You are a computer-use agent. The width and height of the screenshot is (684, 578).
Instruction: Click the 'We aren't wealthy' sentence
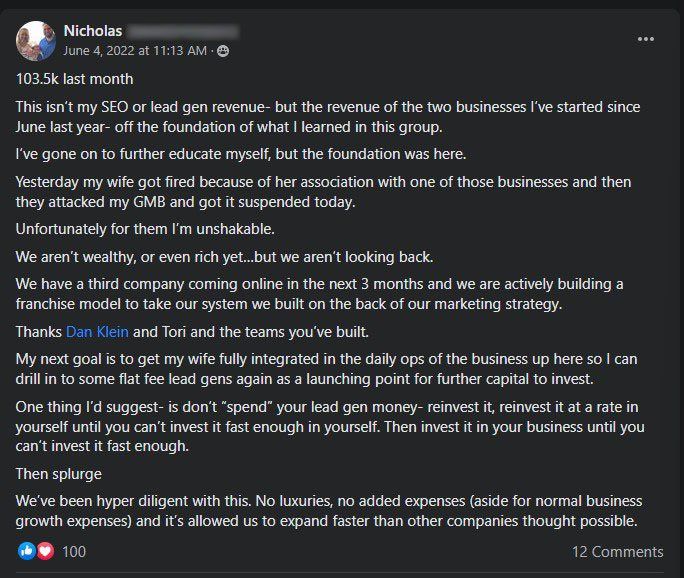pos(225,257)
